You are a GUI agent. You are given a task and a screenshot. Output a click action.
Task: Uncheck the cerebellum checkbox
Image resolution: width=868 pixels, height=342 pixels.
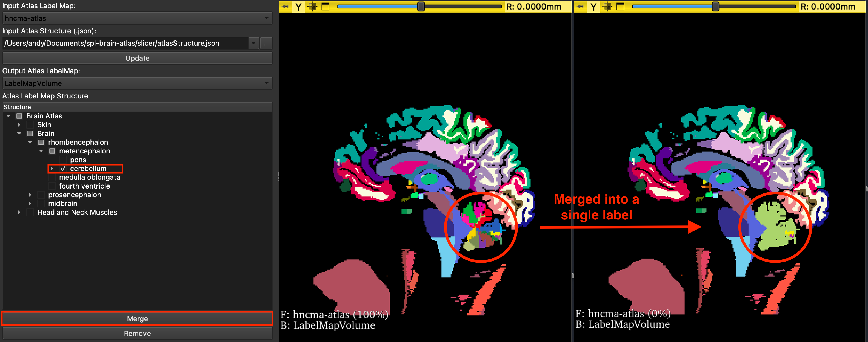tap(63, 169)
